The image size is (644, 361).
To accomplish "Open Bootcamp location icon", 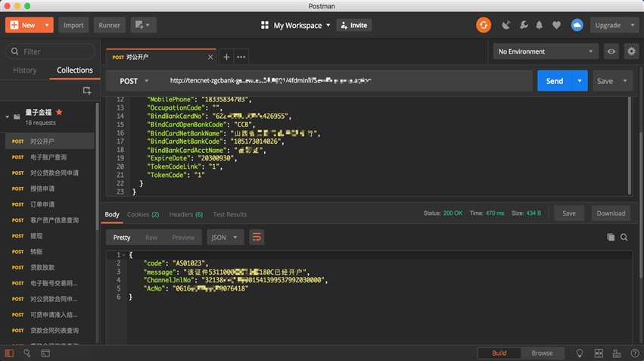I will [x=580, y=353].
